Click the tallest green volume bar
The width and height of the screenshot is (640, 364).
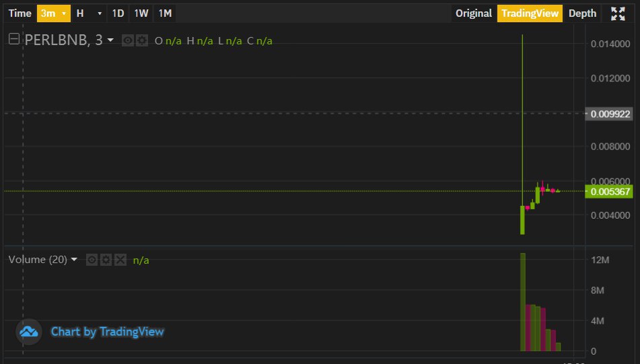[522, 302]
